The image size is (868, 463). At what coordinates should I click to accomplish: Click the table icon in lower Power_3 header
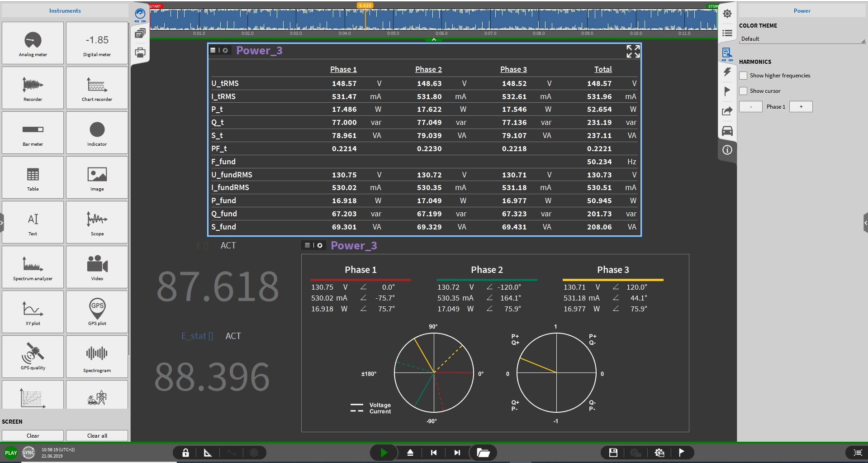tap(308, 245)
